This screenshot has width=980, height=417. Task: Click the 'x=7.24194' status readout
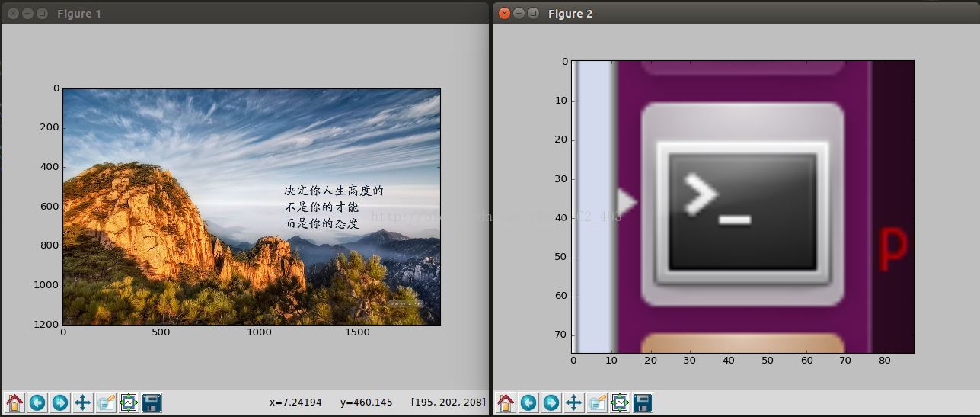coord(295,402)
